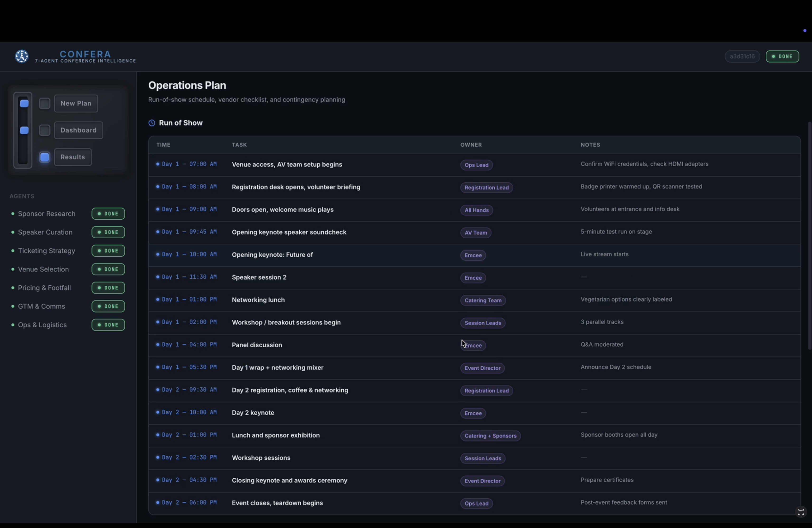Click Confirm WiFi credentials note
This screenshot has width=812, height=528.
(645, 164)
